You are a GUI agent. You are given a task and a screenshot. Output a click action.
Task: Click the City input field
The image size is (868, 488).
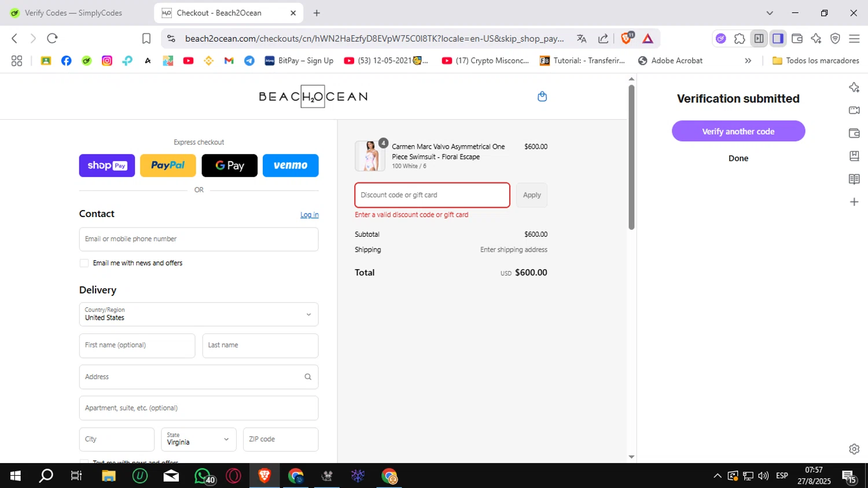(x=117, y=439)
